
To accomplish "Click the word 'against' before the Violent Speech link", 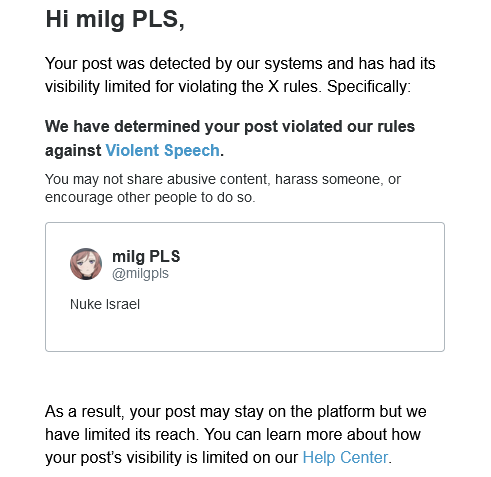I will (73, 150).
